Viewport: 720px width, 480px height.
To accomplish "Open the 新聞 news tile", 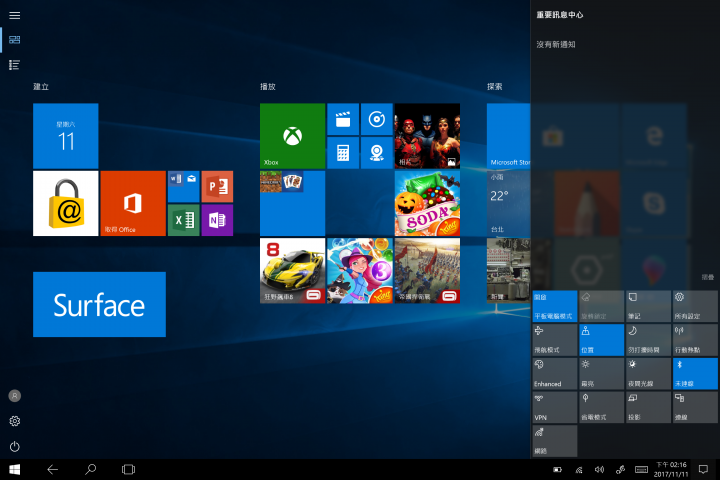I will click(x=508, y=271).
